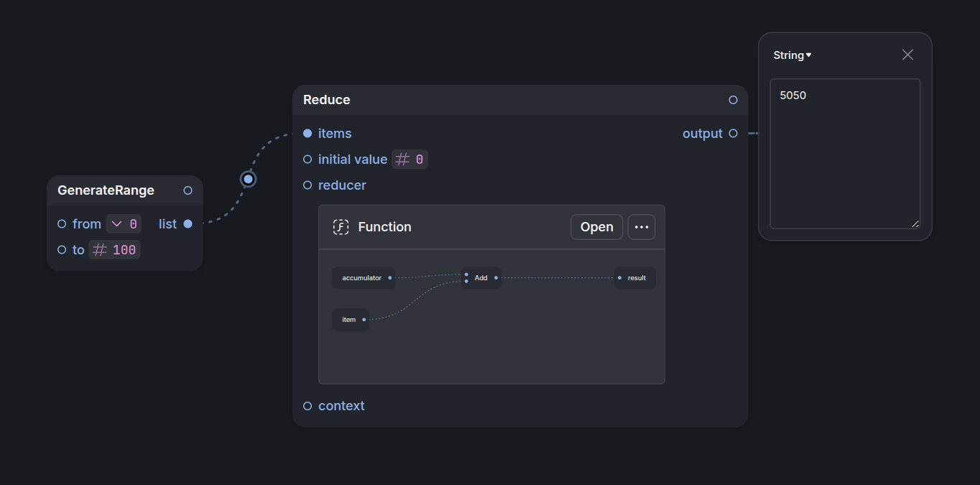Toggle the 'context' input port
This screenshot has height=485, width=980.
[308, 406]
